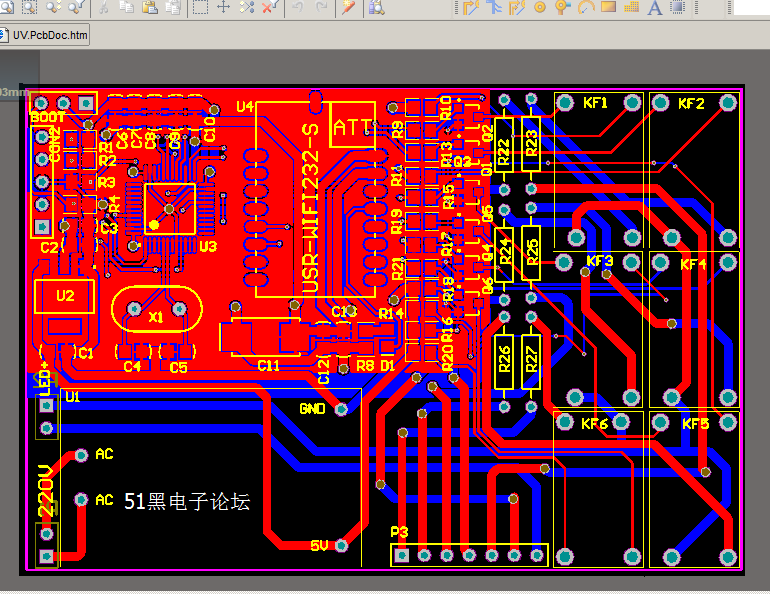This screenshot has height=594, width=770.
Task: Select the Place String 'A' tool
Action: coord(655,7)
